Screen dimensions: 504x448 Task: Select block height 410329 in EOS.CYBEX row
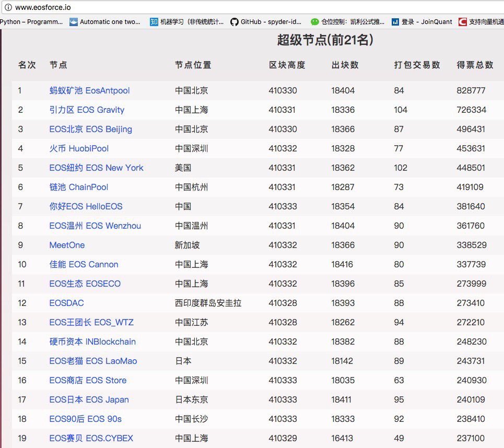coord(283,438)
